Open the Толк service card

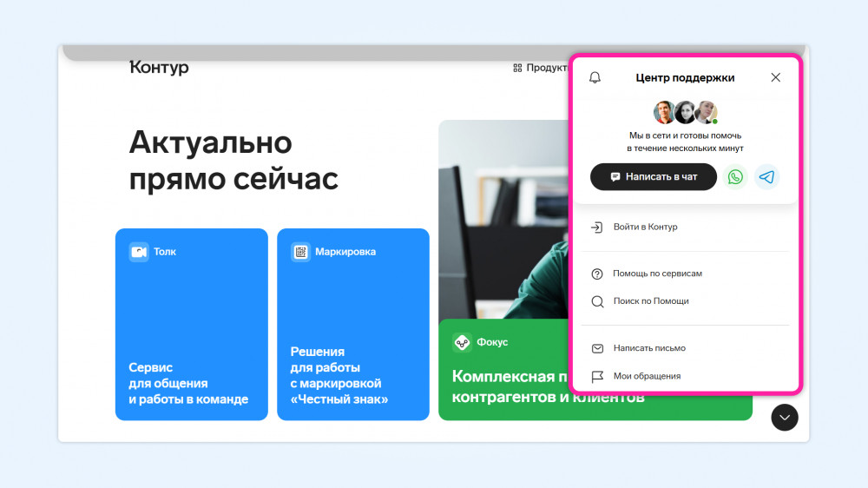192,324
